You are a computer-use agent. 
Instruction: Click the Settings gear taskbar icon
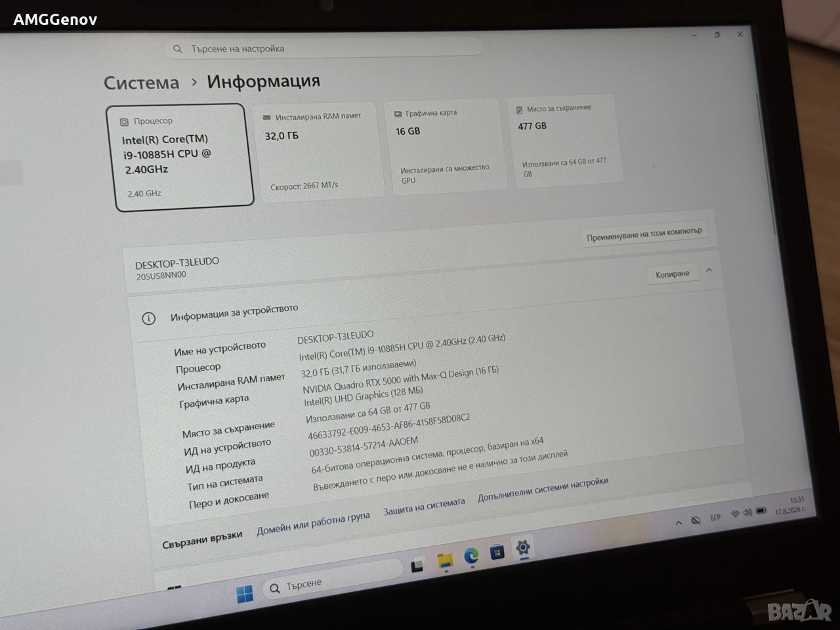523,548
